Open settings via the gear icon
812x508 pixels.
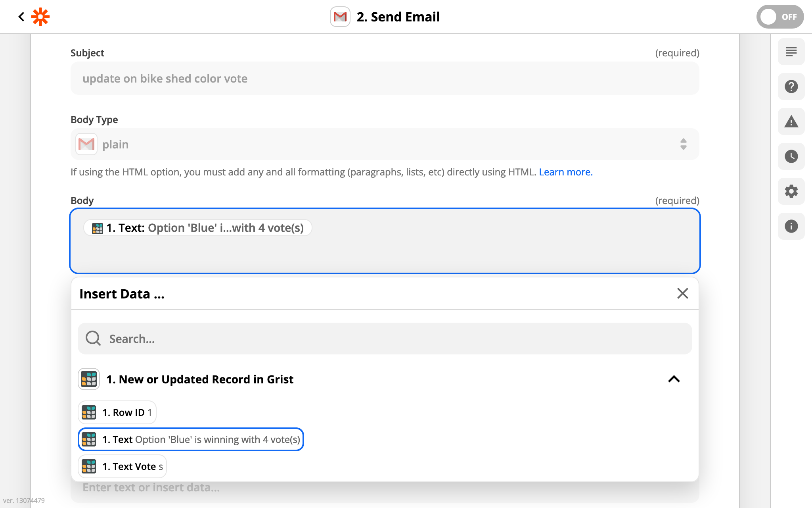(x=791, y=191)
